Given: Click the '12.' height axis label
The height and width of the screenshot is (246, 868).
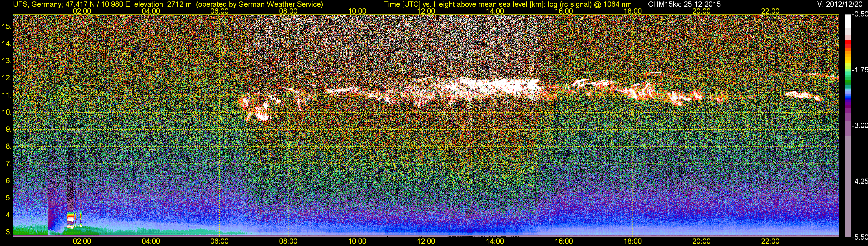Looking at the screenshot, I should pos(7,78).
